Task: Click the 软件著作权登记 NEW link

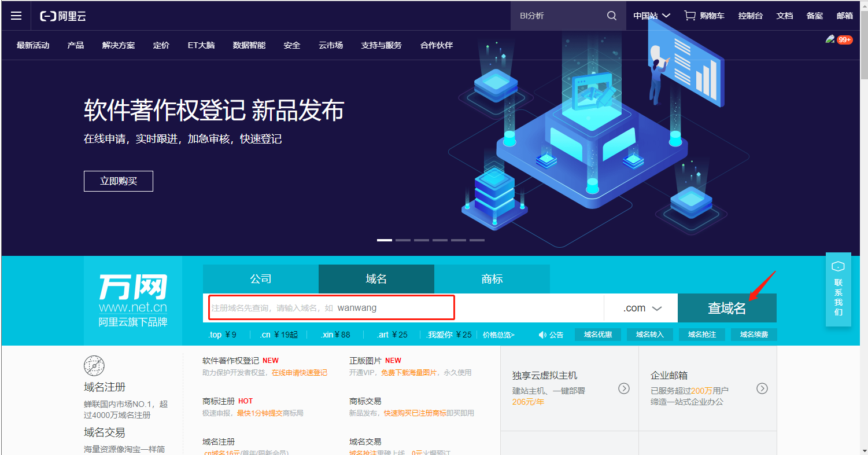Action: tap(241, 360)
